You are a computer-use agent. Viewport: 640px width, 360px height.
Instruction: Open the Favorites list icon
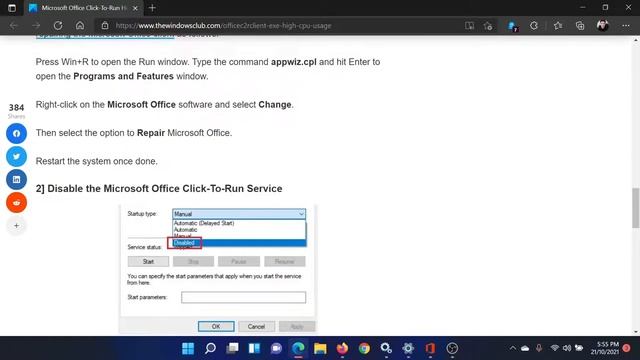point(558,26)
